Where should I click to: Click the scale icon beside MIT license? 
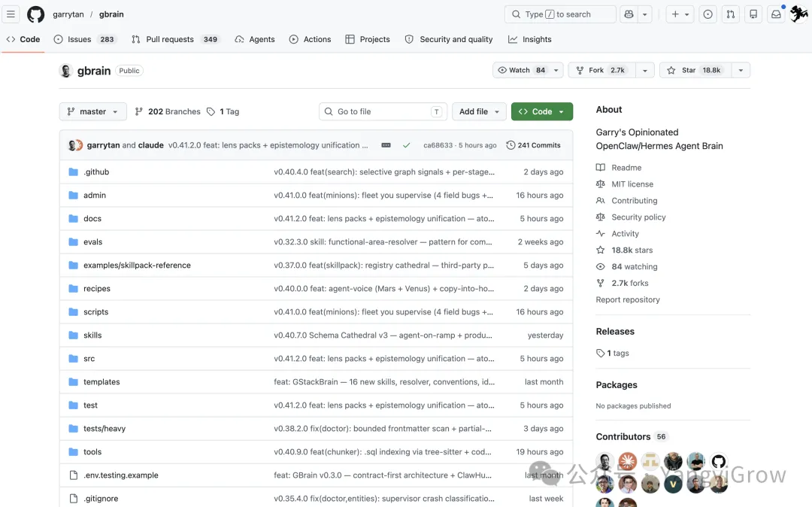point(600,184)
